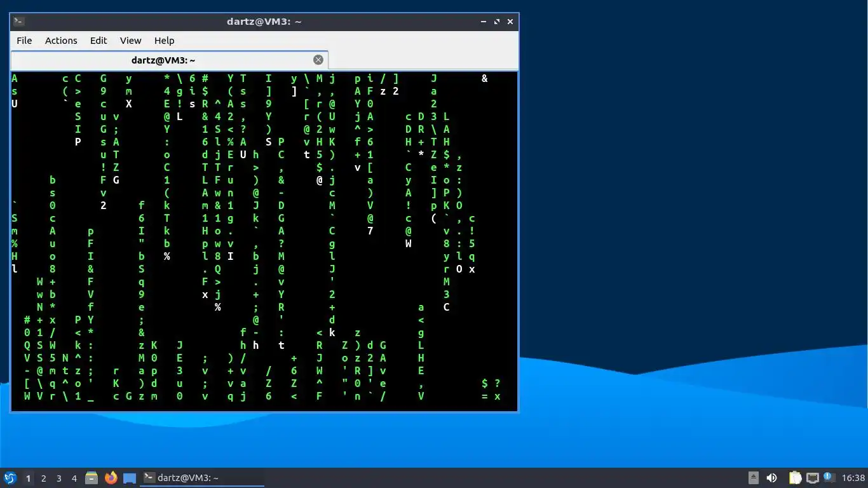Open the Actions menu

(61, 40)
